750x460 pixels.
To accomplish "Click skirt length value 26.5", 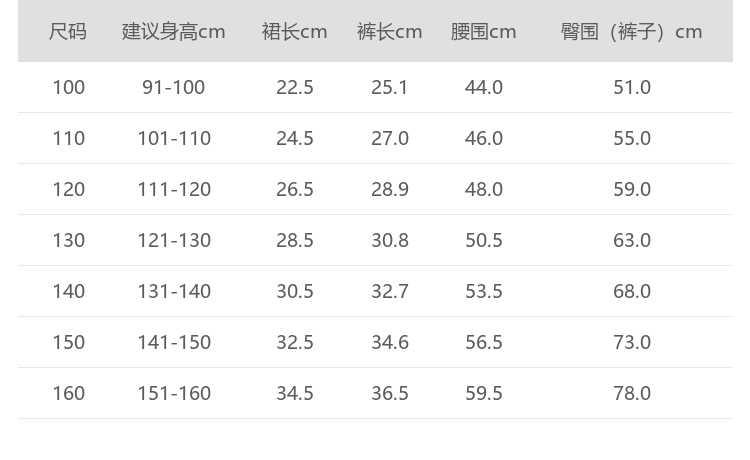I will (x=294, y=189).
